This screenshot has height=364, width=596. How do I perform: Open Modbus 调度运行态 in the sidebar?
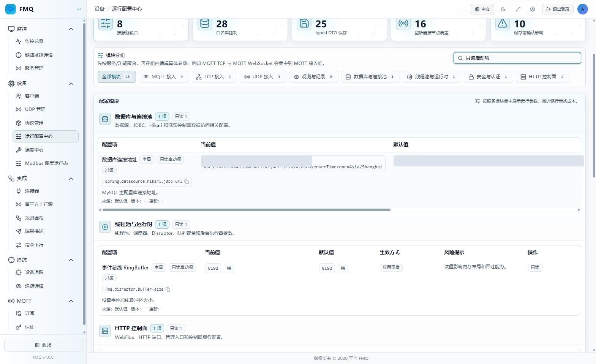[45, 163]
